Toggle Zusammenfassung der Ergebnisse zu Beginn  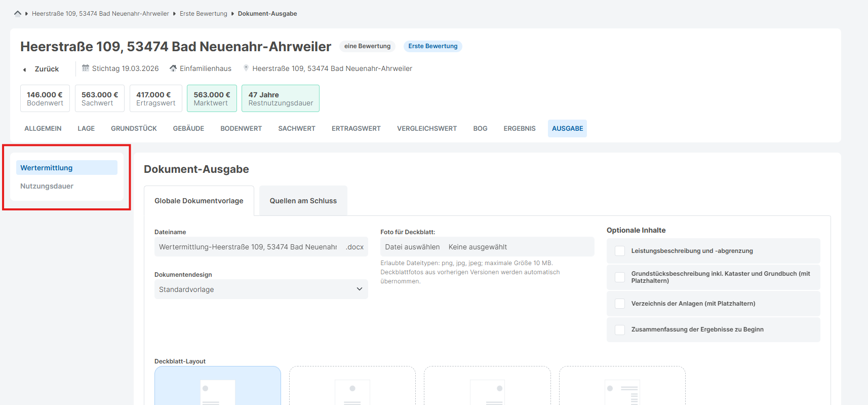point(620,329)
